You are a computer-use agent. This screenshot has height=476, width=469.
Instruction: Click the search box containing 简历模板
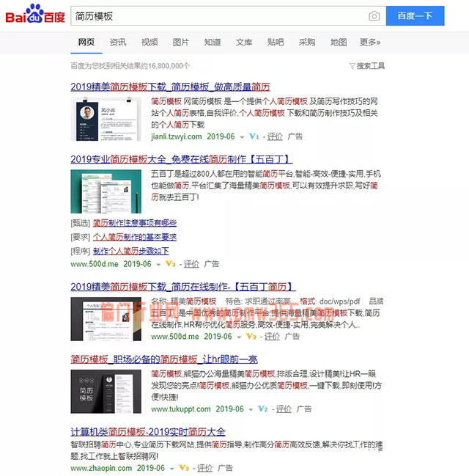[228, 16]
